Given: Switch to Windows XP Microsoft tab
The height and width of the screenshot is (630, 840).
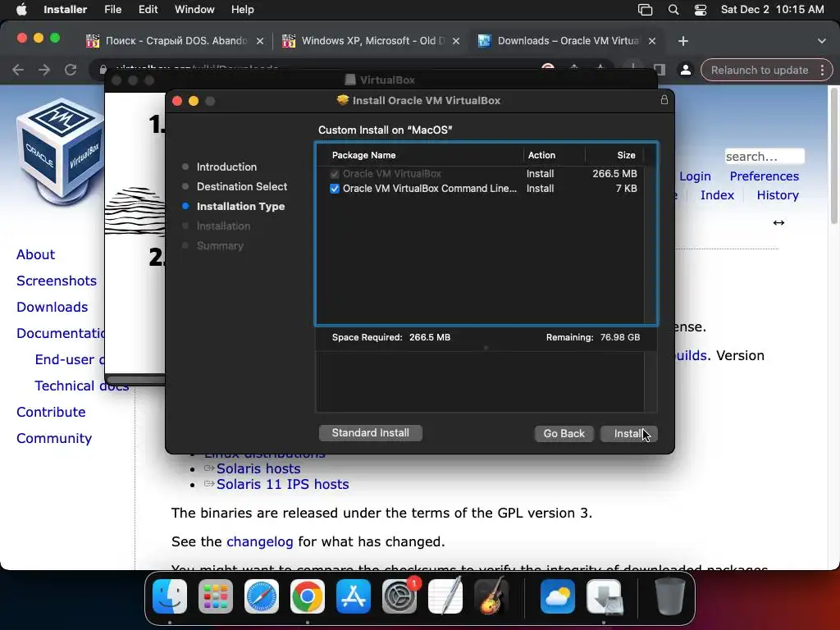Looking at the screenshot, I should pyautogui.click(x=370, y=41).
